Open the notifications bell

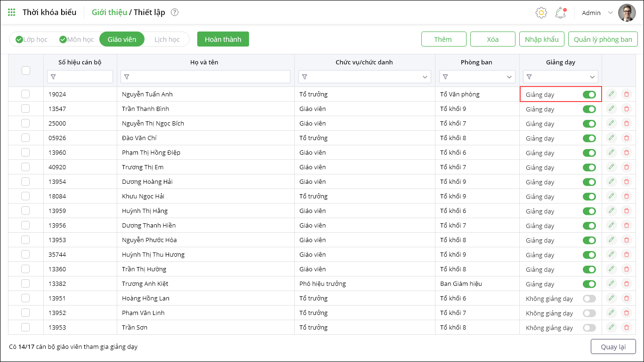pos(560,13)
